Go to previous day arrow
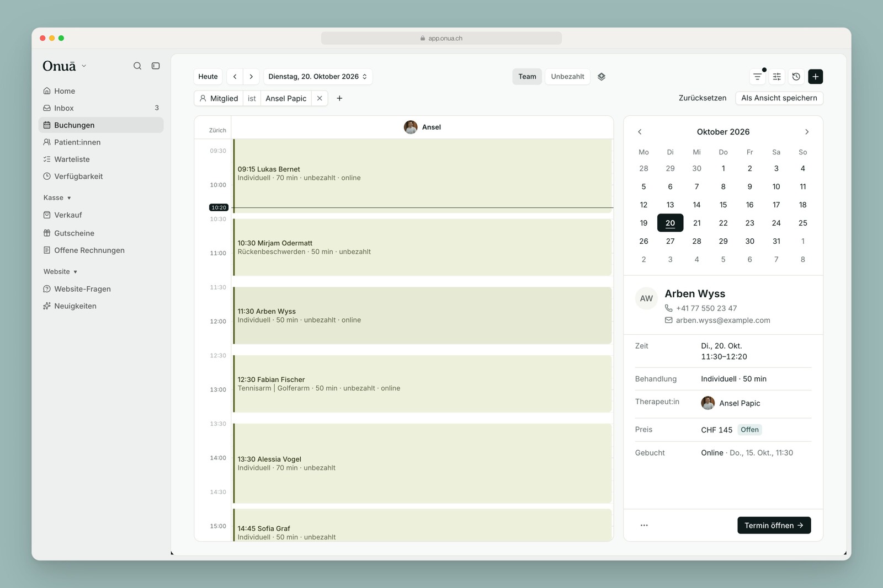 coord(235,77)
